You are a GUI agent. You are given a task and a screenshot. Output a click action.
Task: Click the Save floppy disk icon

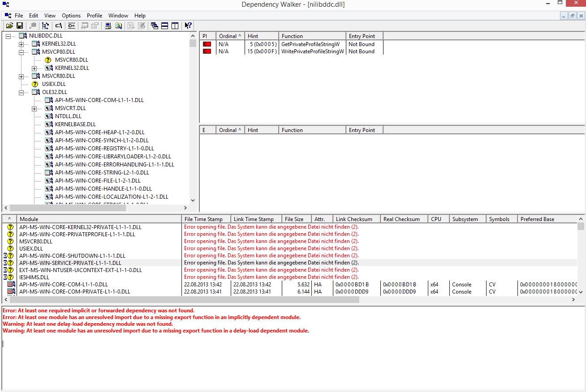click(x=20, y=26)
